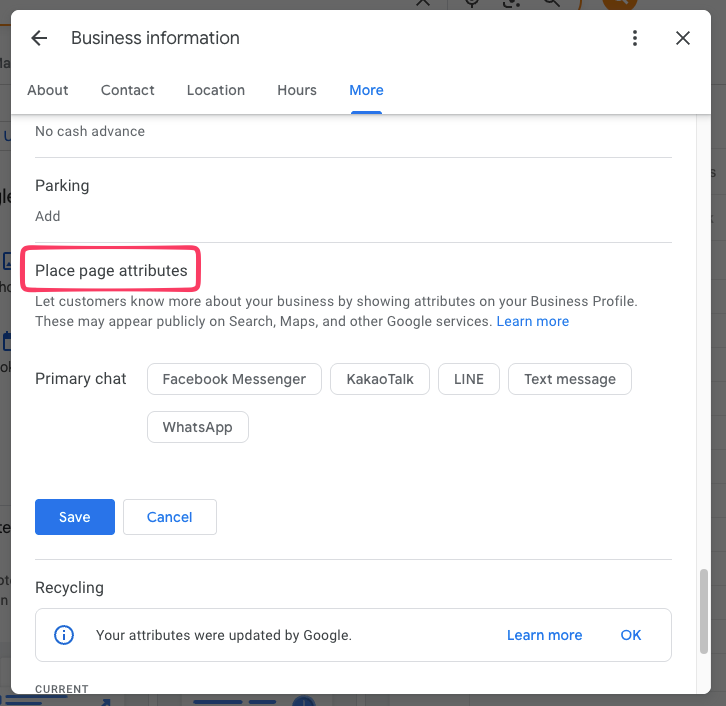
Task: Open the Location tab
Action: (x=216, y=90)
